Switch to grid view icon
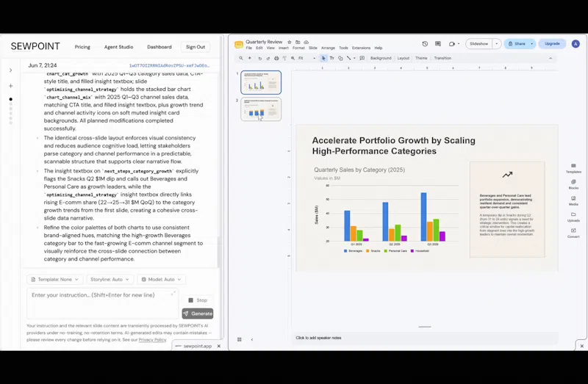The height and width of the screenshot is (384, 588). tap(240, 339)
